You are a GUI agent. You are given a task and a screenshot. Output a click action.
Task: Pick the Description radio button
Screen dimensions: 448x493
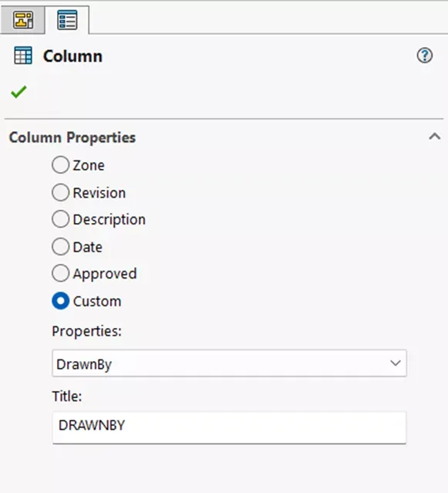tap(60, 219)
